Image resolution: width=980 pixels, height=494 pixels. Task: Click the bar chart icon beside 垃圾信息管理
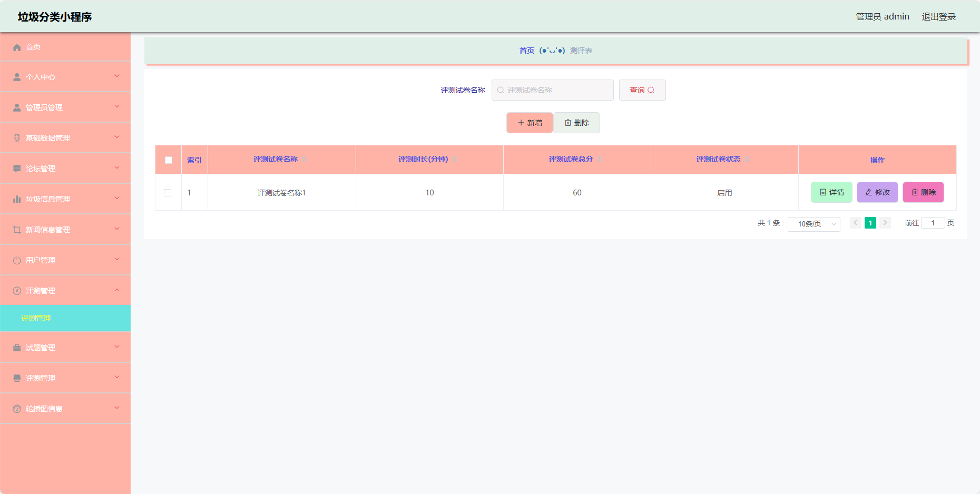(17, 199)
